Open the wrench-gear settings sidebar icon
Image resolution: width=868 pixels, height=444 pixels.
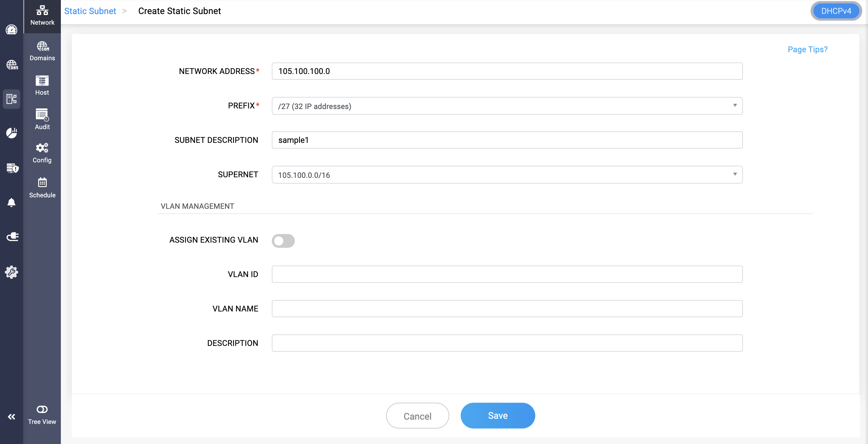click(x=11, y=272)
